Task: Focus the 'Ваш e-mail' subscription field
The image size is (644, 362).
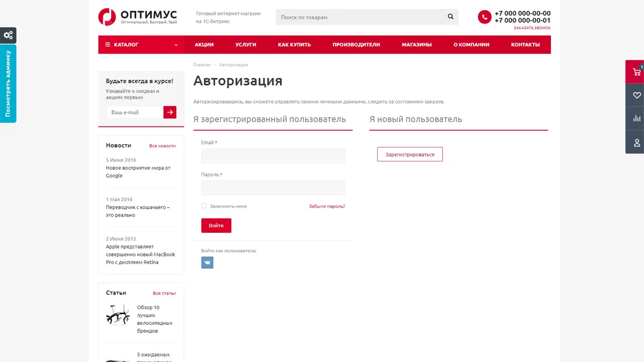Action: coord(135,112)
